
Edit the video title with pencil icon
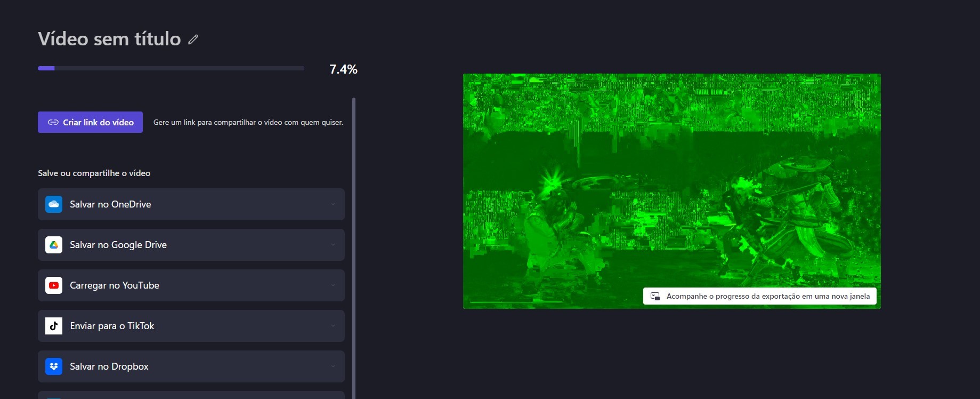click(193, 39)
